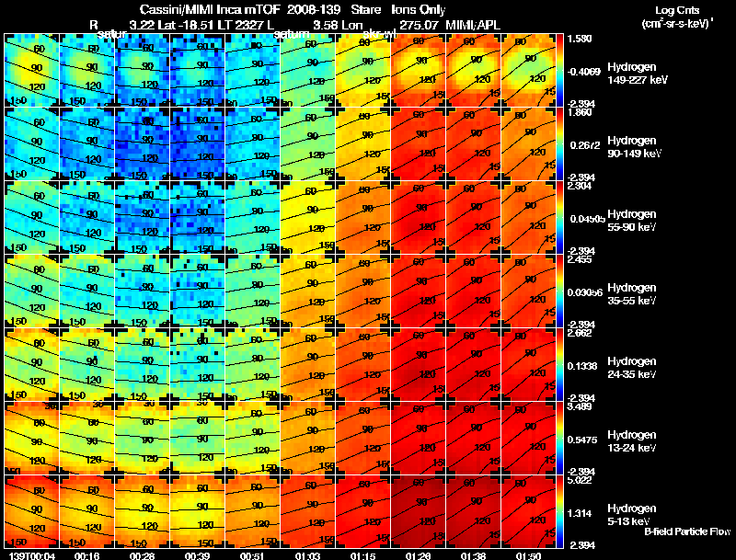
Task: Select the 5-13 keV panel at 00:51
Action: tap(252, 512)
